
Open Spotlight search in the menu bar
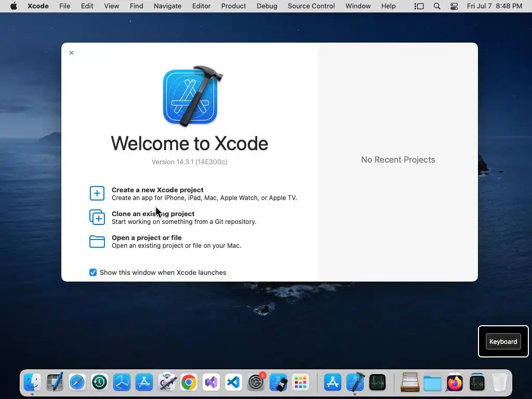[x=437, y=6]
